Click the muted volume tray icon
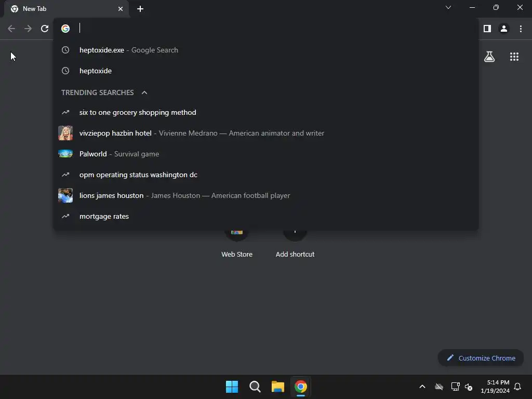The image size is (532, 399). tap(469, 387)
